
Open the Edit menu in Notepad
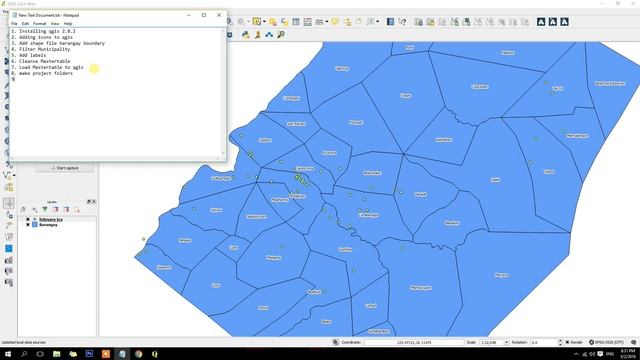coord(25,24)
